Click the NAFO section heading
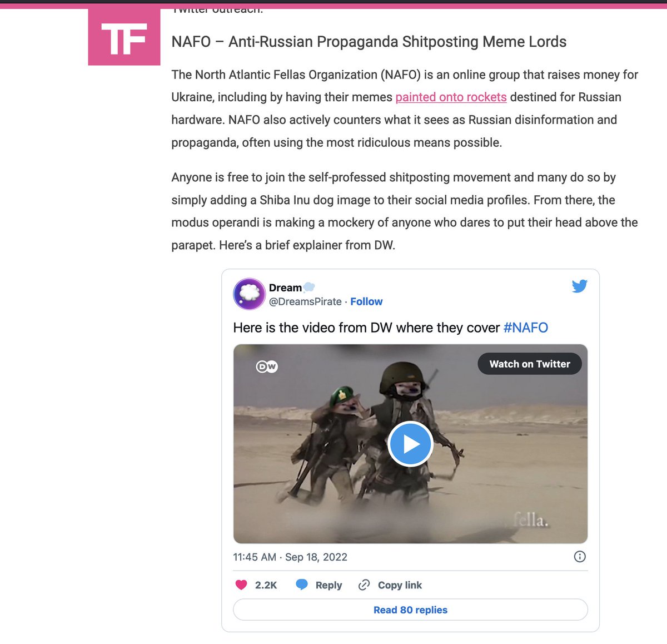 (x=369, y=42)
